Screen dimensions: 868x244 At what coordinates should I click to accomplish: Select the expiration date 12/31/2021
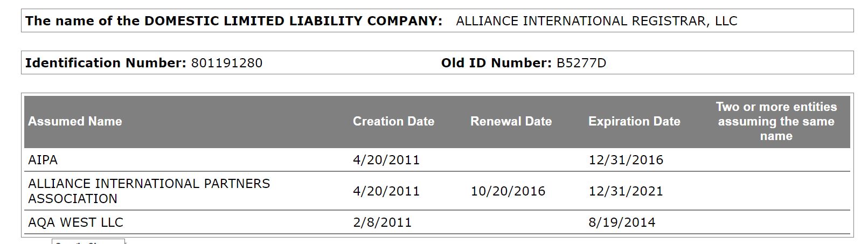coord(626,191)
